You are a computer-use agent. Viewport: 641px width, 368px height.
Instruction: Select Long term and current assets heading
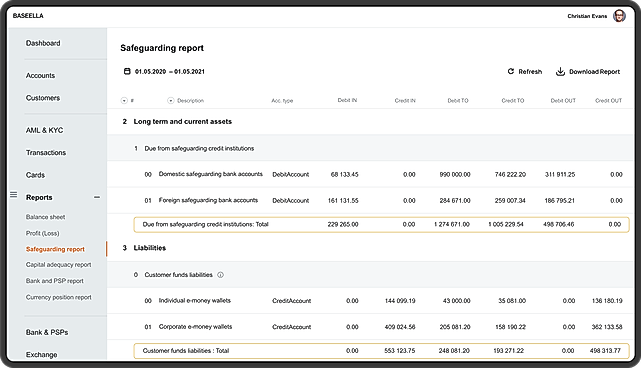tap(183, 121)
